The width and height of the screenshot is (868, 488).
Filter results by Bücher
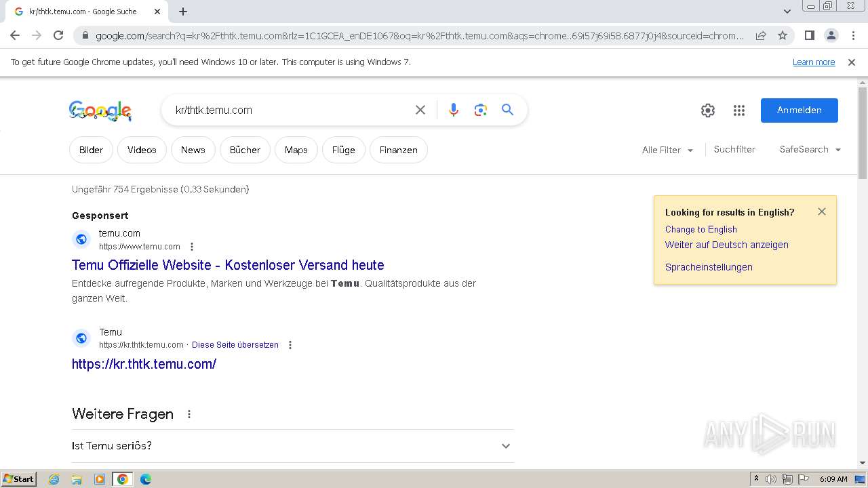pyautogui.click(x=245, y=150)
